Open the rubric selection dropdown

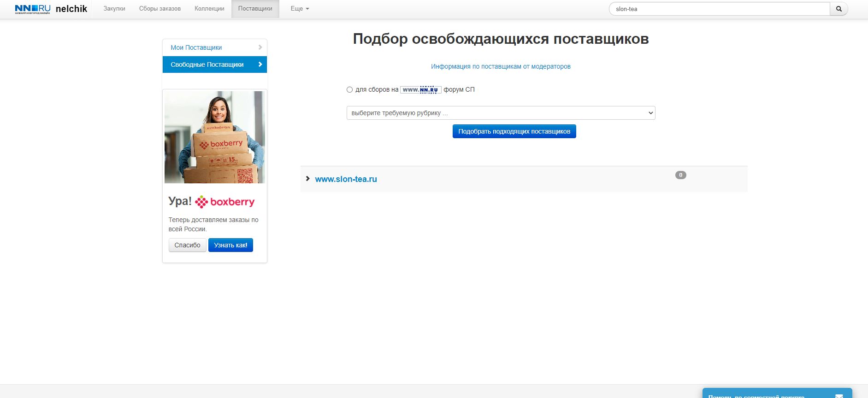pyautogui.click(x=500, y=113)
